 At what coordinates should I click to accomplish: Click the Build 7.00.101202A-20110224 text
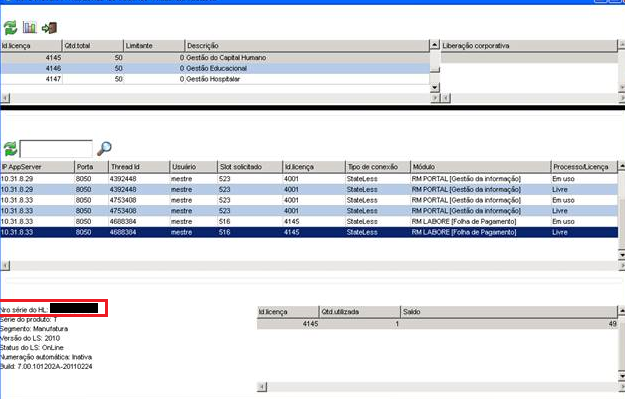pyautogui.click(x=46, y=366)
